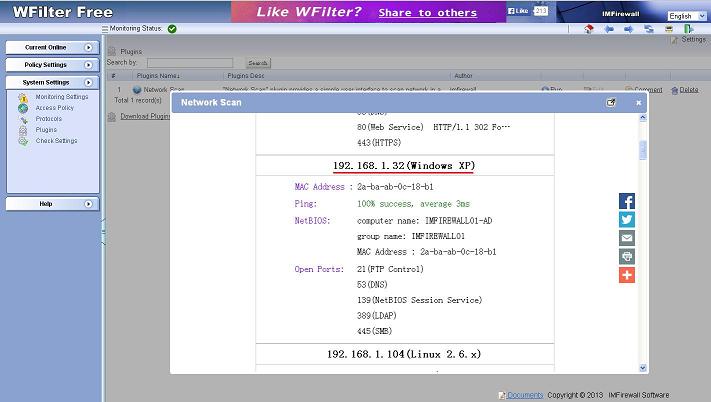
Task: Click scroll down arrow in Network Scan dialog
Action: tap(643, 368)
